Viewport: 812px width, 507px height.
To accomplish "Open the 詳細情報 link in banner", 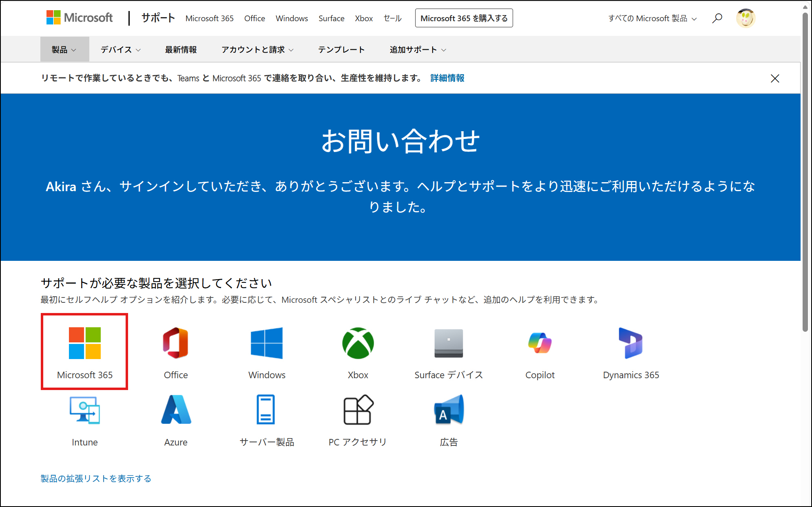I will click(447, 78).
